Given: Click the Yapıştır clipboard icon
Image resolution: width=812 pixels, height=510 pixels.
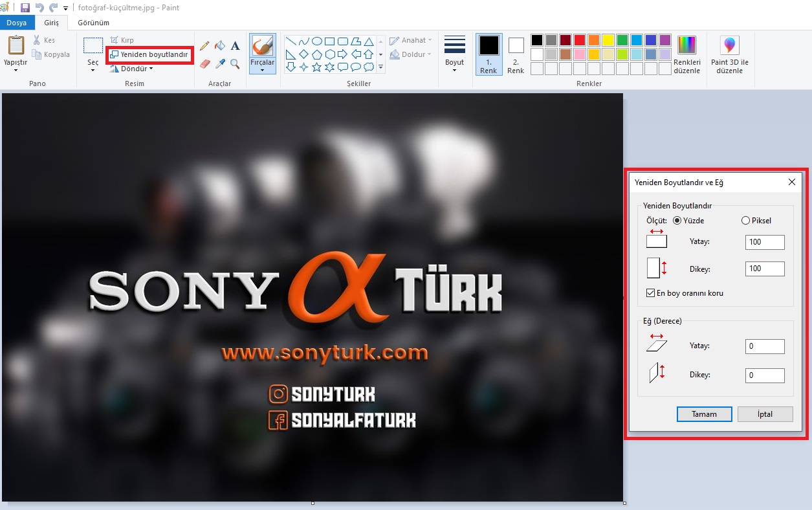Looking at the screenshot, I should pyautogui.click(x=16, y=45).
